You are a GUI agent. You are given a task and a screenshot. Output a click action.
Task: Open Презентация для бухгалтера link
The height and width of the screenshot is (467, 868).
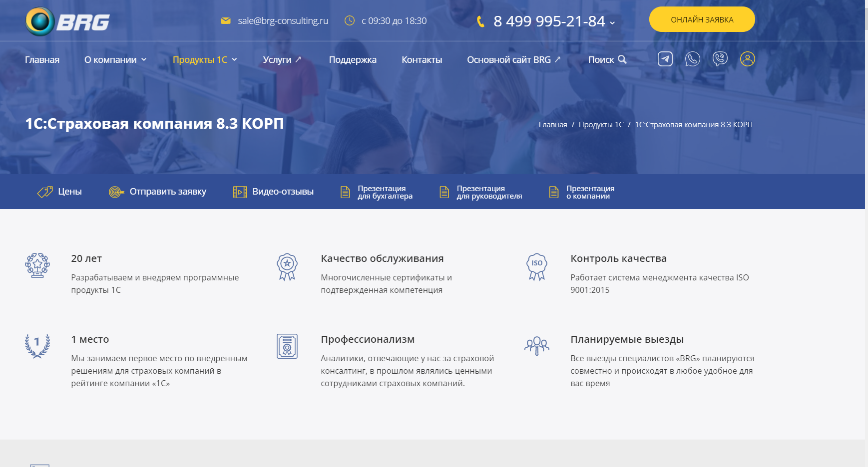(x=385, y=192)
